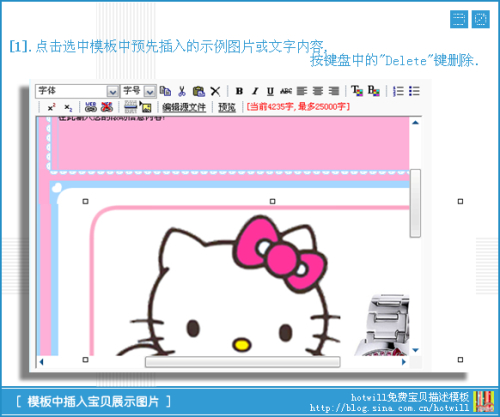Click the Copy icon in the toolbar
500x417 pixels.
[x=165, y=91]
